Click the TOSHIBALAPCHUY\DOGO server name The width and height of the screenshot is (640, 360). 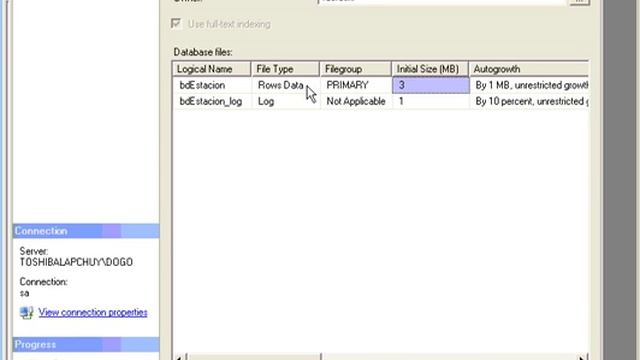click(76, 262)
